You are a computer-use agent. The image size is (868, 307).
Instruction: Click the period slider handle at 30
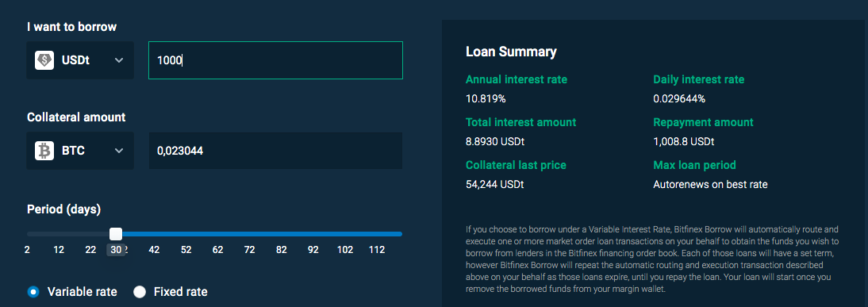click(x=116, y=234)
